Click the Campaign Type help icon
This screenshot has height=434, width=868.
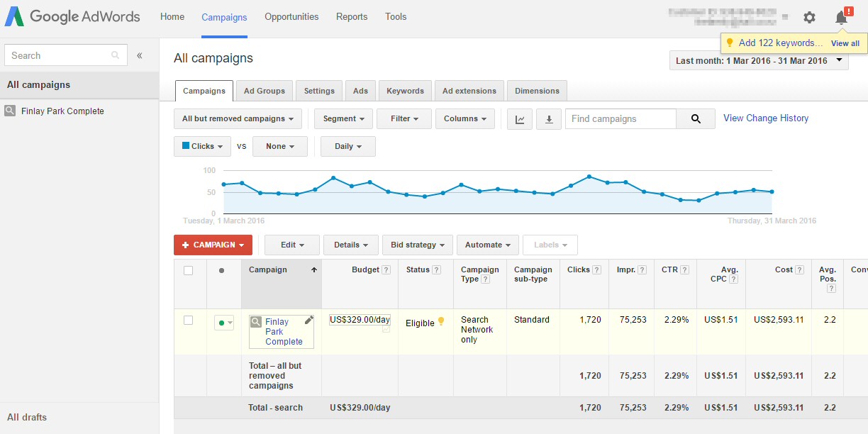click(x=486, y=279)
